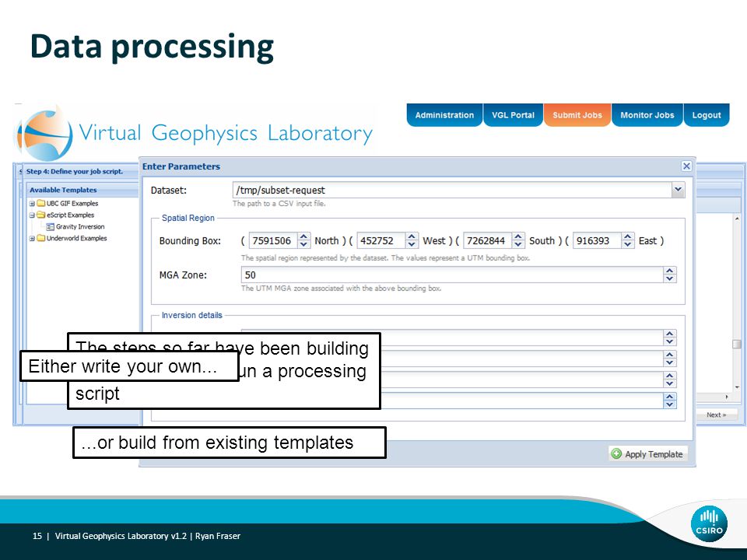Click the Logout tab

(707, 115)
